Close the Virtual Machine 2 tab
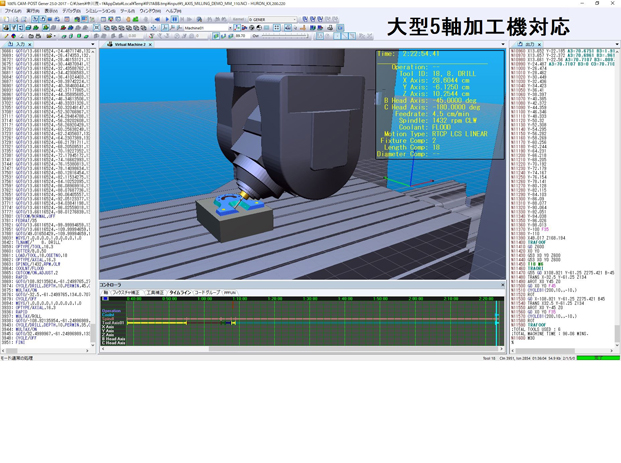Image resolution: width=621 pixels, height=463 pixels. [150, 44]
